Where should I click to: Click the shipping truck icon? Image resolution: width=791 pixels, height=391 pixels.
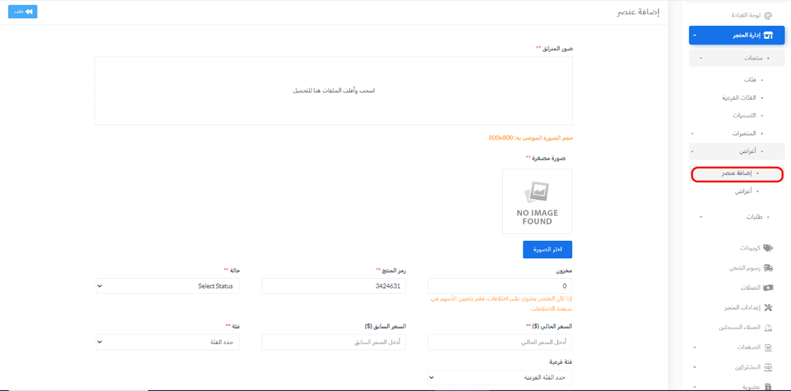768,268
